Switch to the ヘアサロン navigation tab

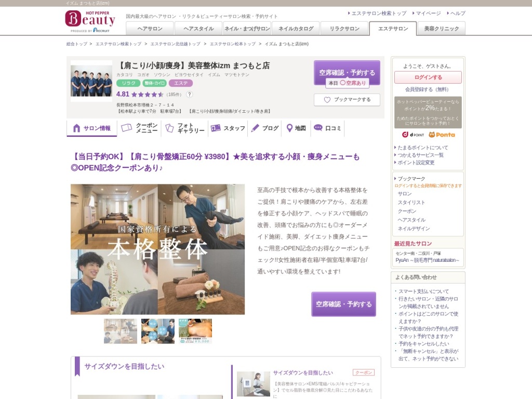coord(150,29)
